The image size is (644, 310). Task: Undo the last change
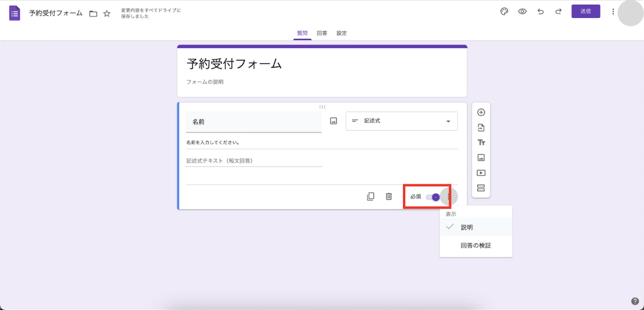(541, 11)
